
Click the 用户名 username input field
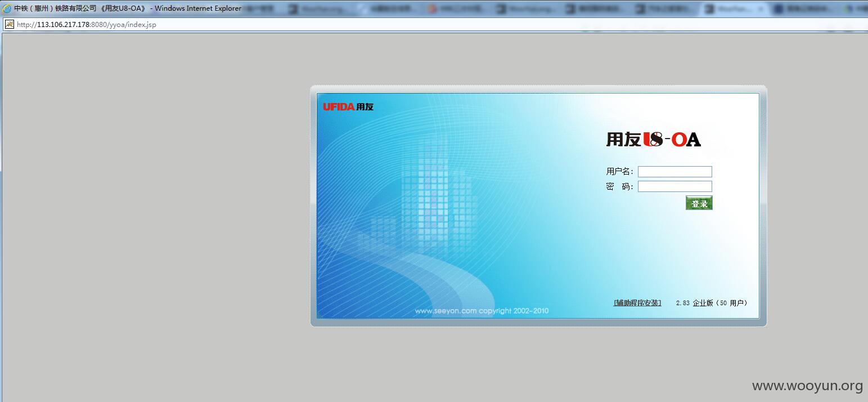[674, 172]
